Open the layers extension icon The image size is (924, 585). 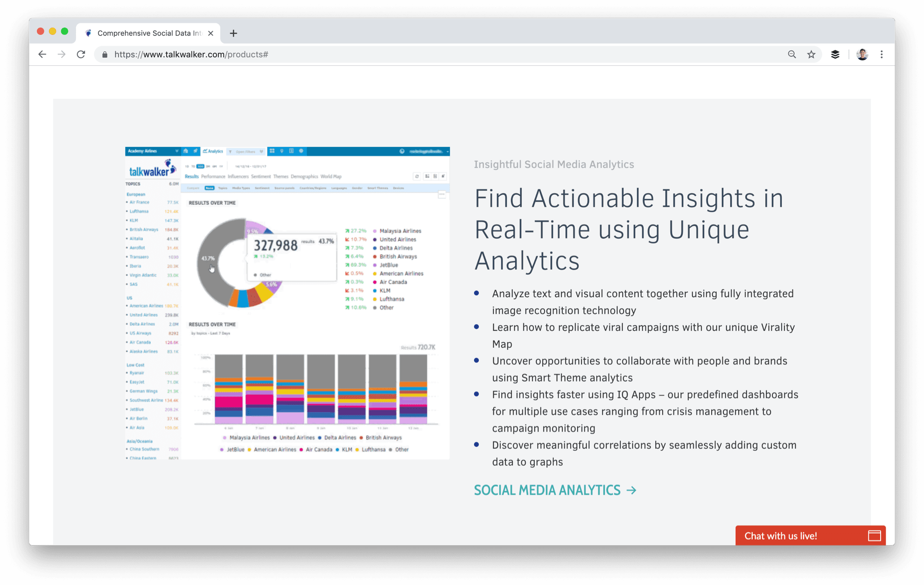(835, 55)
